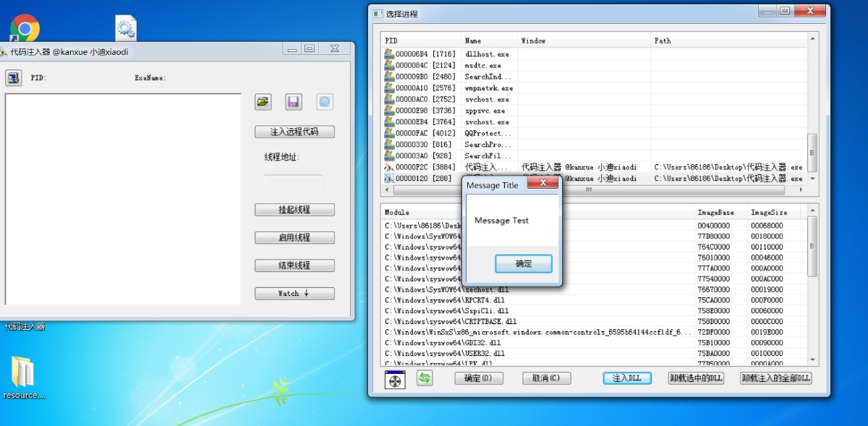Select the USER32.dll module row
Viewport: 868px width, 426px height.
click(594, 354)
